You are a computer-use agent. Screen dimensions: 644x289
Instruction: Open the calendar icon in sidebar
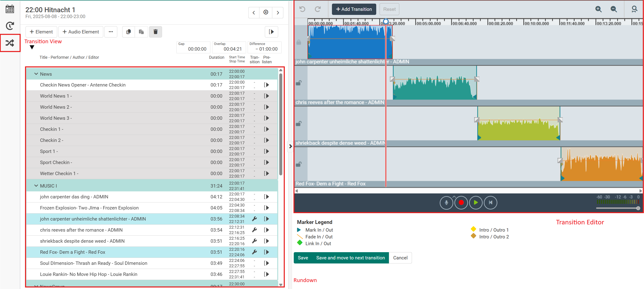click(10, 9)
